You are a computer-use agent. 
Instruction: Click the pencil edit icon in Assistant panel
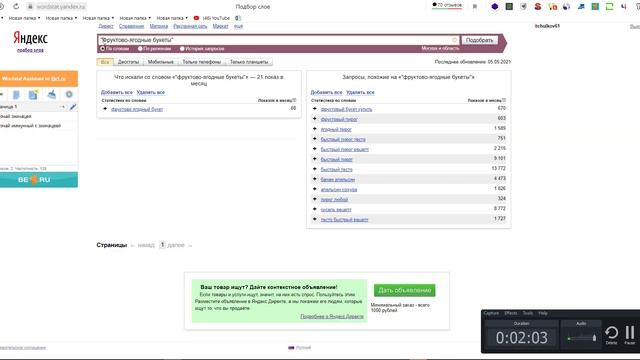click(73, 107)
